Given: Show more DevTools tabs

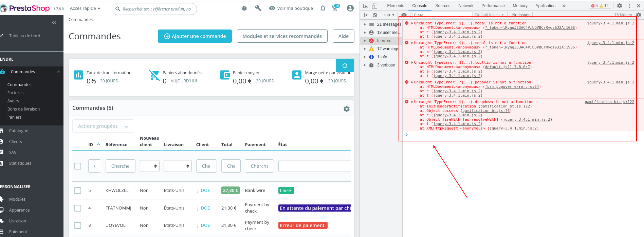Looking at the screenshot, I should 564,6.
